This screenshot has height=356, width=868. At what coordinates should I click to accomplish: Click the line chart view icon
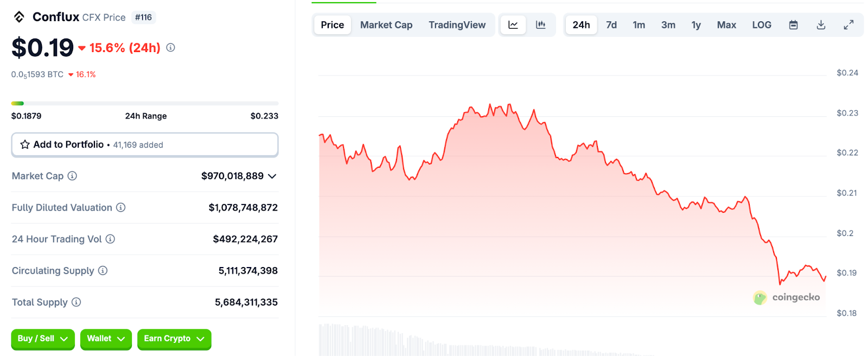[x=513, y=25]
